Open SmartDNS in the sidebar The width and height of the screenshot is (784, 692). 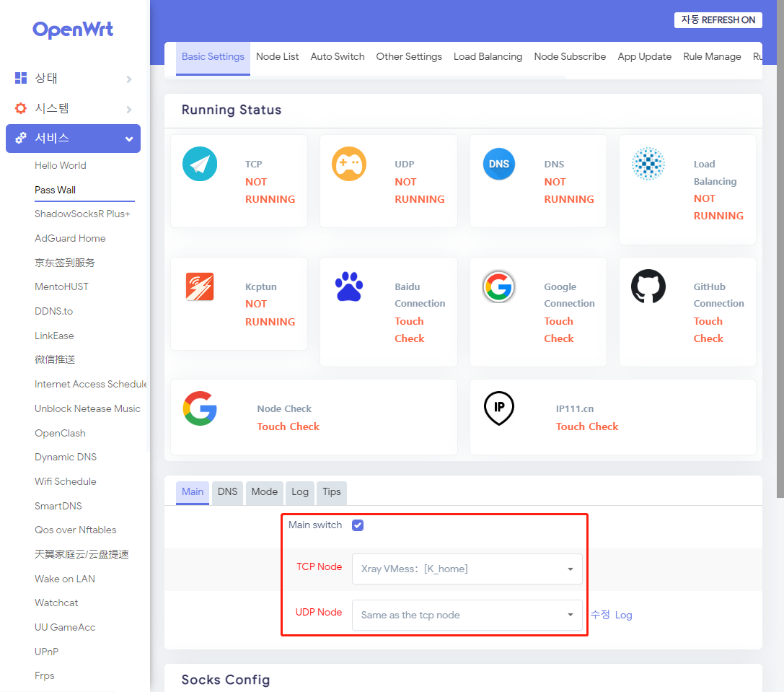point(58,506)
